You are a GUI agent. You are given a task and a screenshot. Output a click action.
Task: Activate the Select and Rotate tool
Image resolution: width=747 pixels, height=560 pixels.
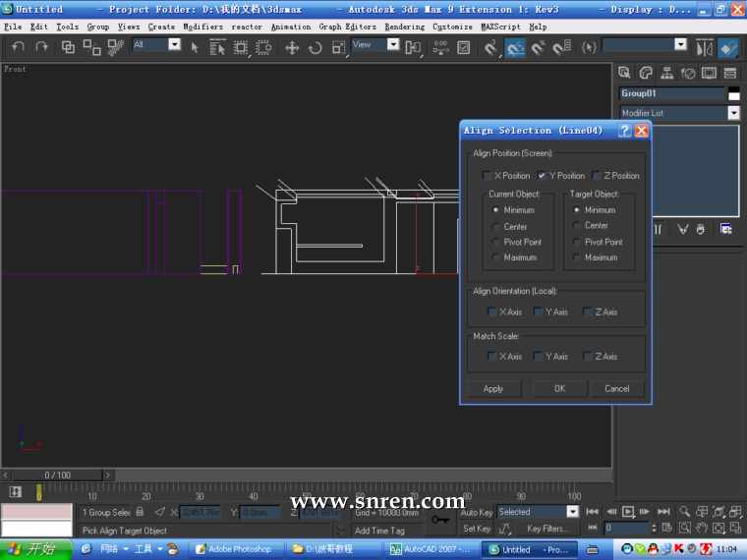coord(315,47)
